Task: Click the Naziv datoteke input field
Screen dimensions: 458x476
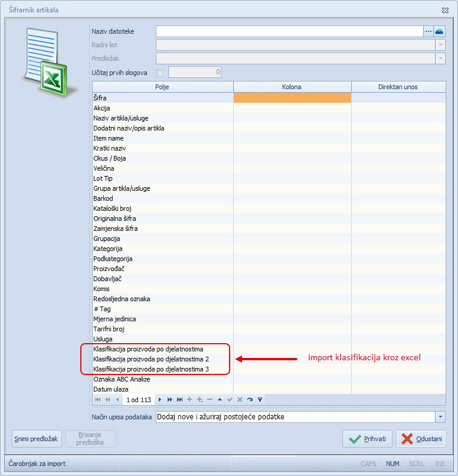Action: (x=289, y=31)
